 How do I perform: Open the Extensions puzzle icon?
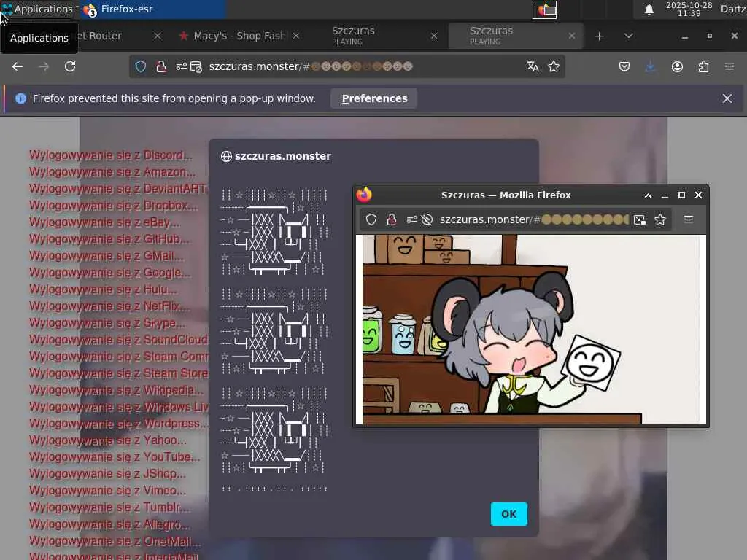pos(703,66)
